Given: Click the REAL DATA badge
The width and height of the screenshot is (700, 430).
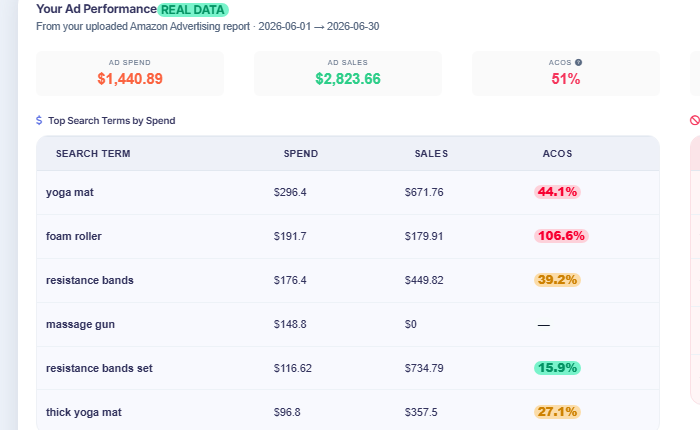Looking at the screenshot, I should click(193, 10).
